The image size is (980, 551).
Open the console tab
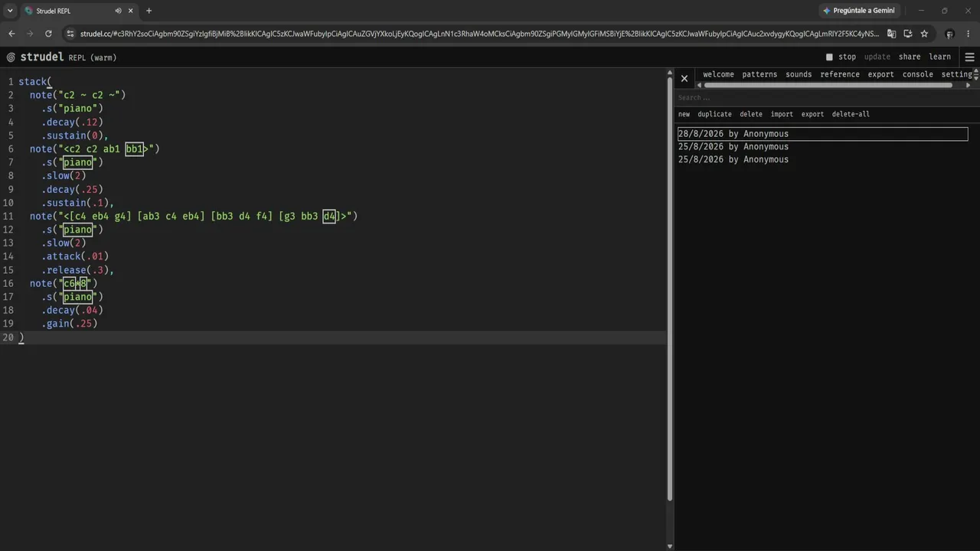(x=917, y=74)
